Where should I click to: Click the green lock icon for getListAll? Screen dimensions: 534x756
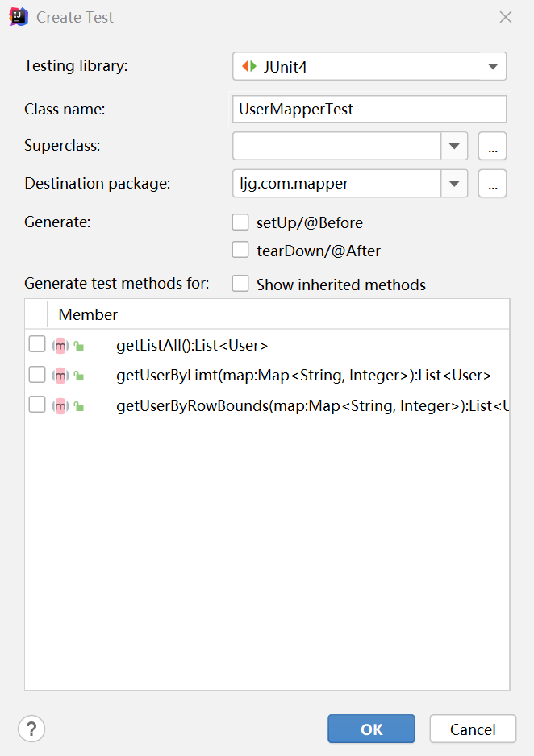tap(78, 347)
